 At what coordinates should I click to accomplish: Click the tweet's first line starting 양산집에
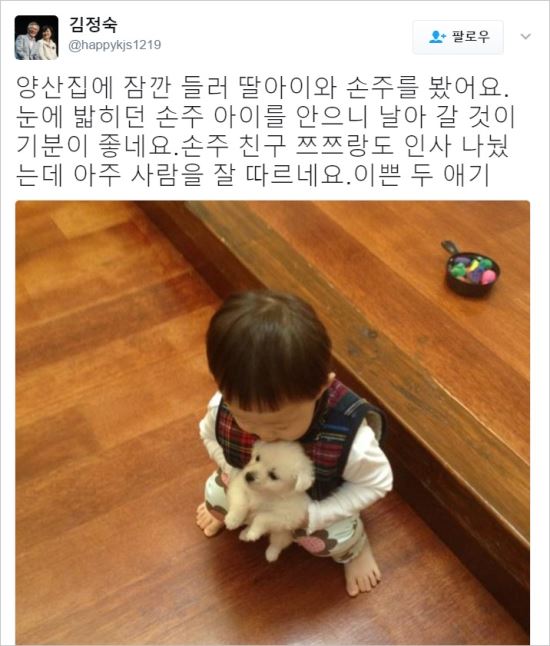click(262, 88)
